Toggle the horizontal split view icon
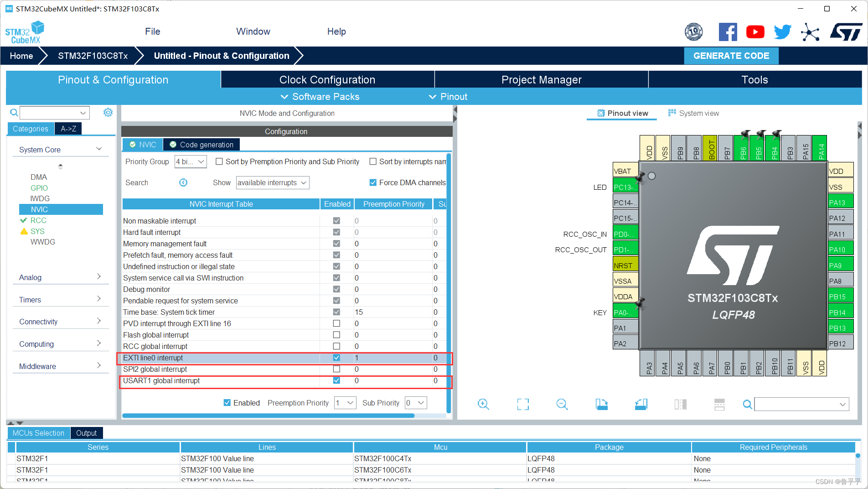Screen dimensions: 868x489 [719, 404]
